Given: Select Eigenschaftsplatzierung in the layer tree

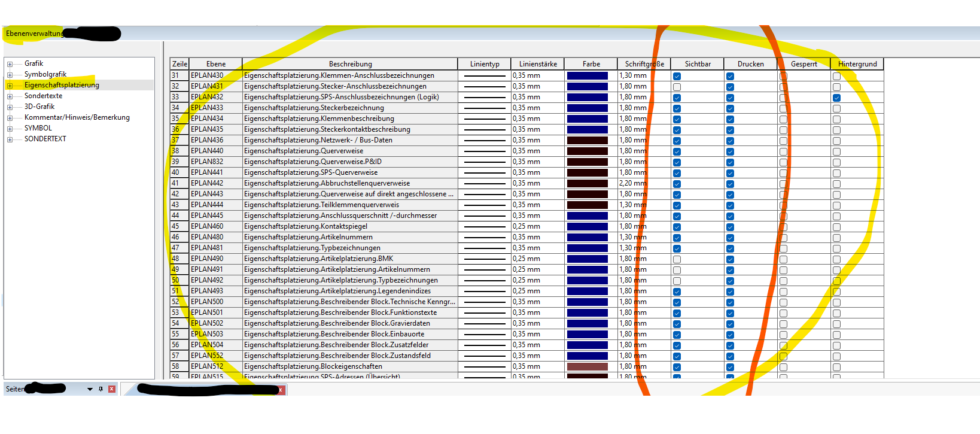Looking at the screenshot, I should (x=62, y=85).
